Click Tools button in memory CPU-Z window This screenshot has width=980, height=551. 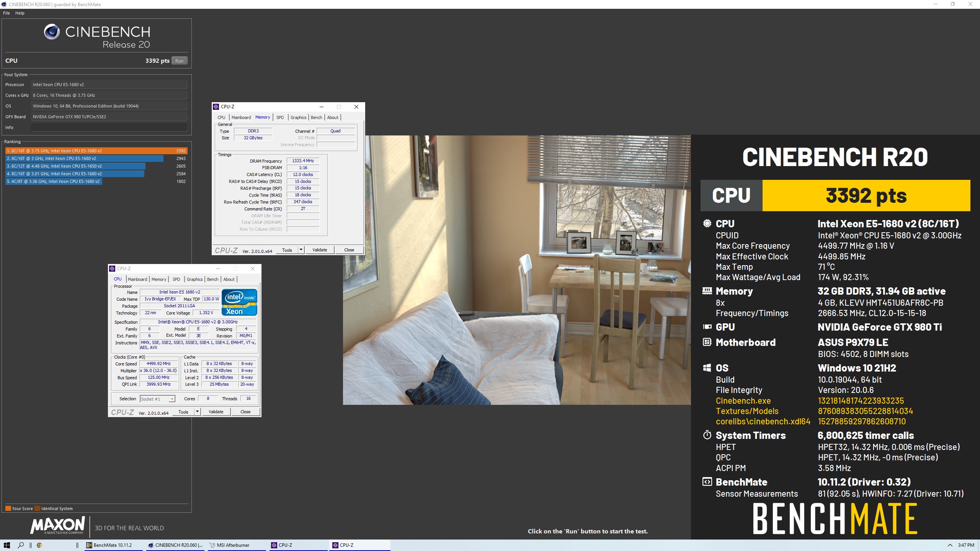click(287, 250)
